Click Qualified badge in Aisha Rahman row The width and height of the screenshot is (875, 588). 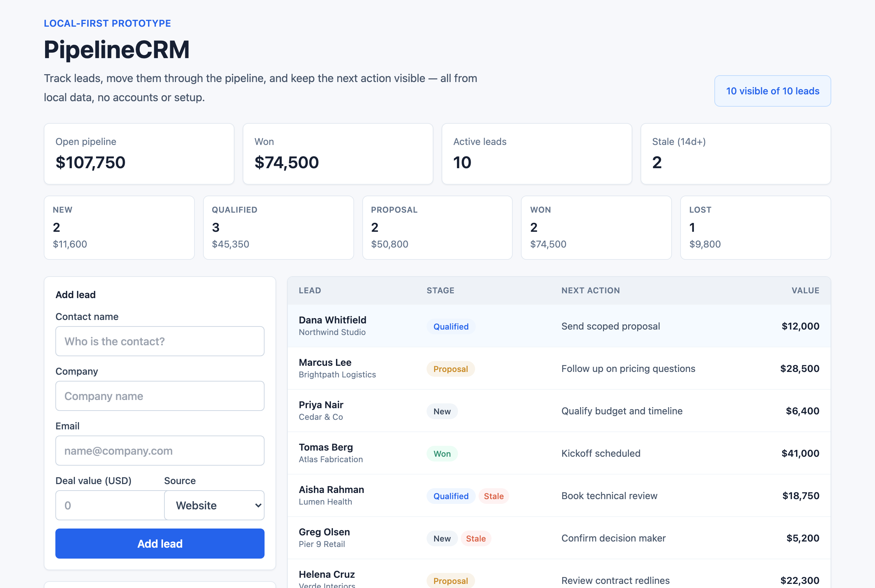click(451, 496)
